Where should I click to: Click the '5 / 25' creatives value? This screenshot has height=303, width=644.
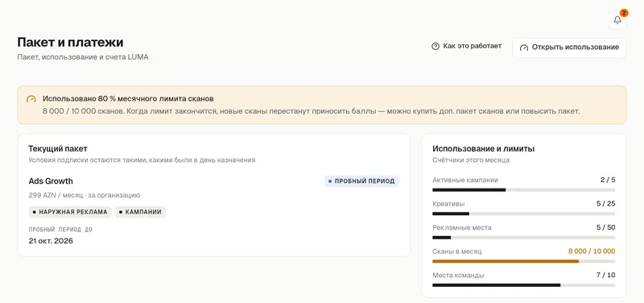coord(606,204)
